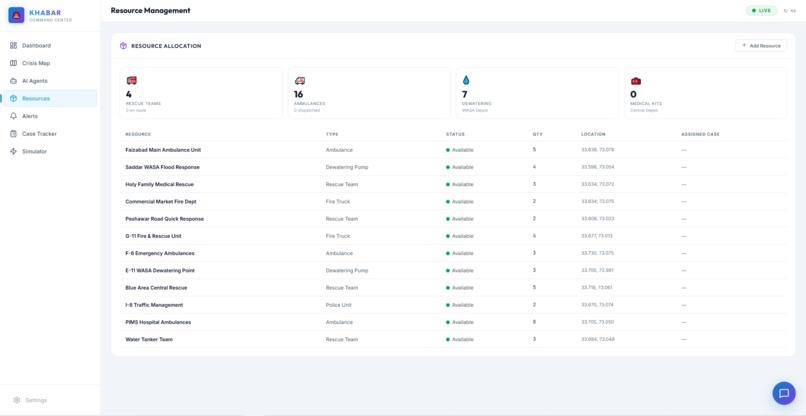Screen dimensions: 806x416
Task: Click the TYPE column header
Action: (x=332, y=134)
